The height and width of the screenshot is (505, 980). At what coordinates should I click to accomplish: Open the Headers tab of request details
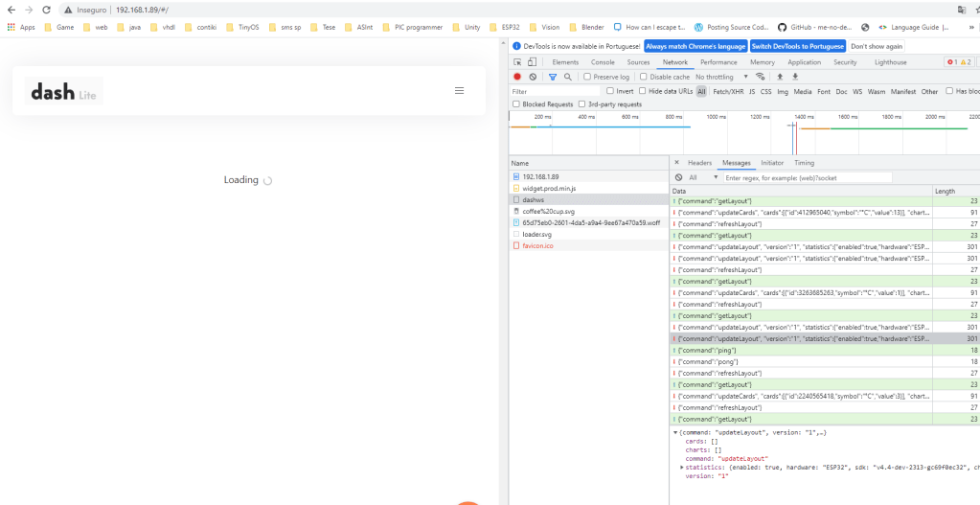click(x=699, y=163)
